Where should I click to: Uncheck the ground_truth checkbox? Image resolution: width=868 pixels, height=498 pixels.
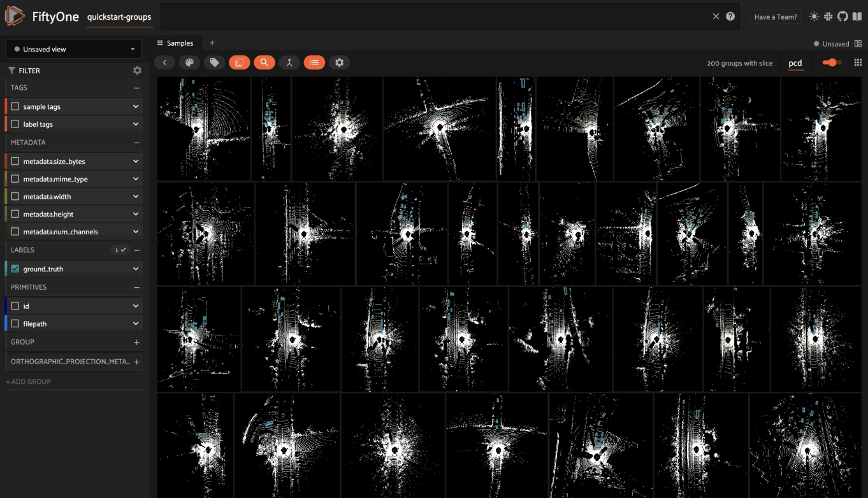point(15,269)
